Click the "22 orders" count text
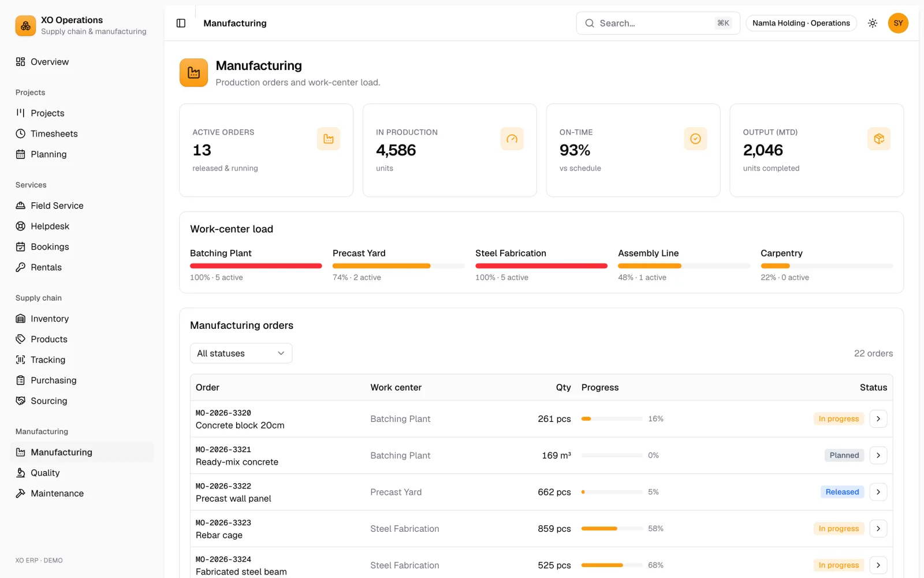The image size is (924, 578). [873, 353]
